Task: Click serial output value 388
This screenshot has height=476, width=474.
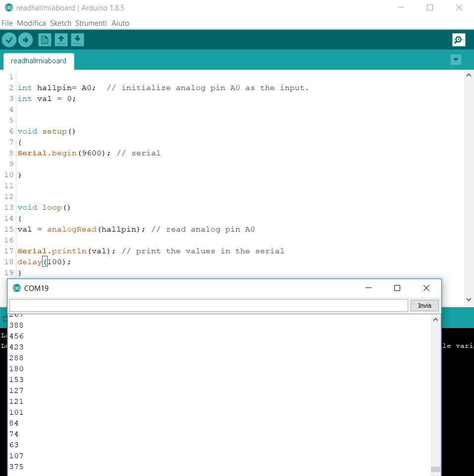Action: (16, 325)
